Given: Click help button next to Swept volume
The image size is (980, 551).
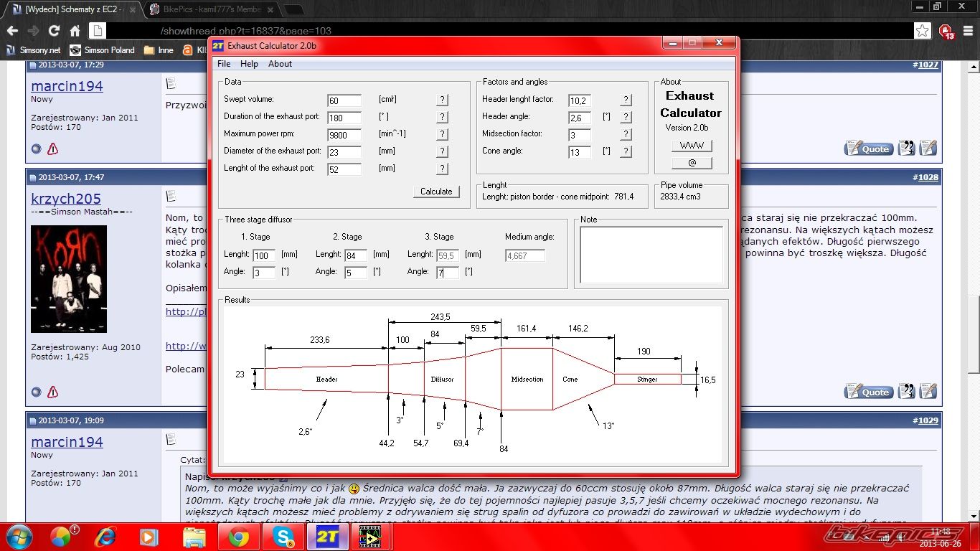Looking at the screenshot, I should (443, 100).
